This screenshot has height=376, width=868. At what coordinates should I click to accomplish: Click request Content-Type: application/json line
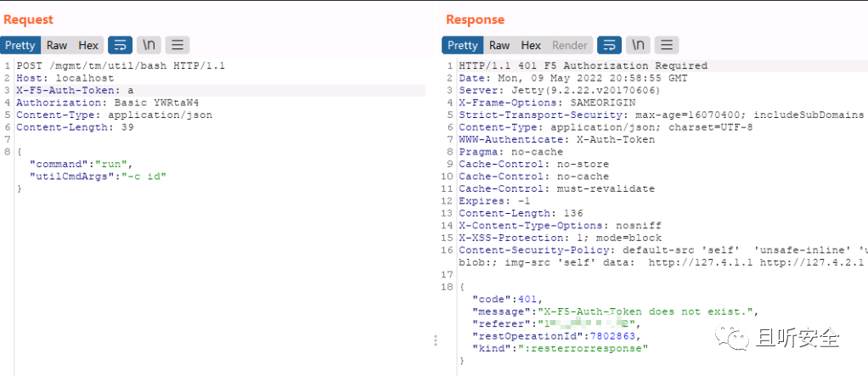[114, 115]
